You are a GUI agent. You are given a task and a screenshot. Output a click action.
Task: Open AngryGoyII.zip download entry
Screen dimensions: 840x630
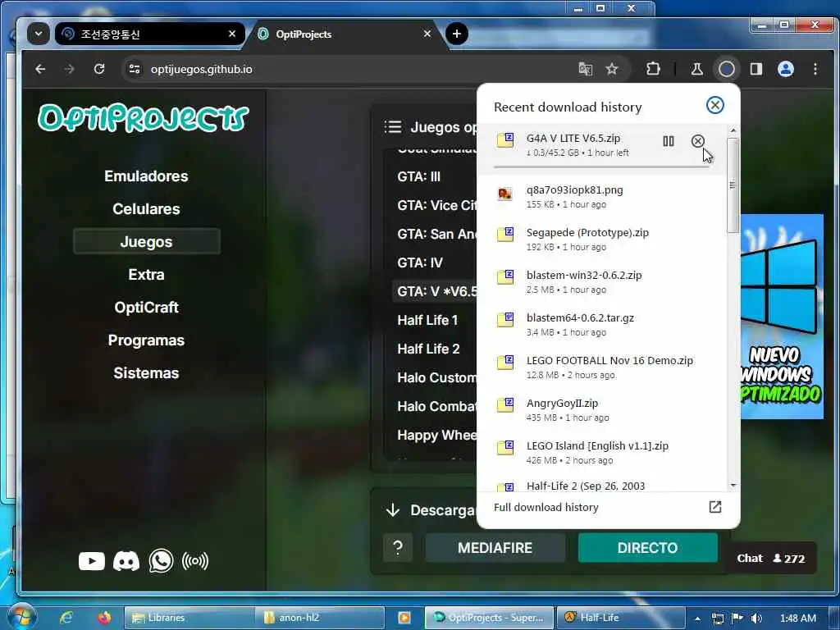601,410
